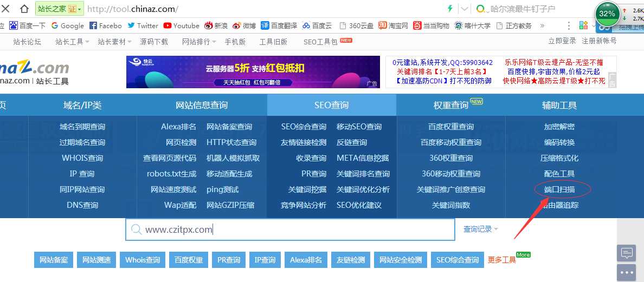Click 立即登录 to log in

[562, 41]
